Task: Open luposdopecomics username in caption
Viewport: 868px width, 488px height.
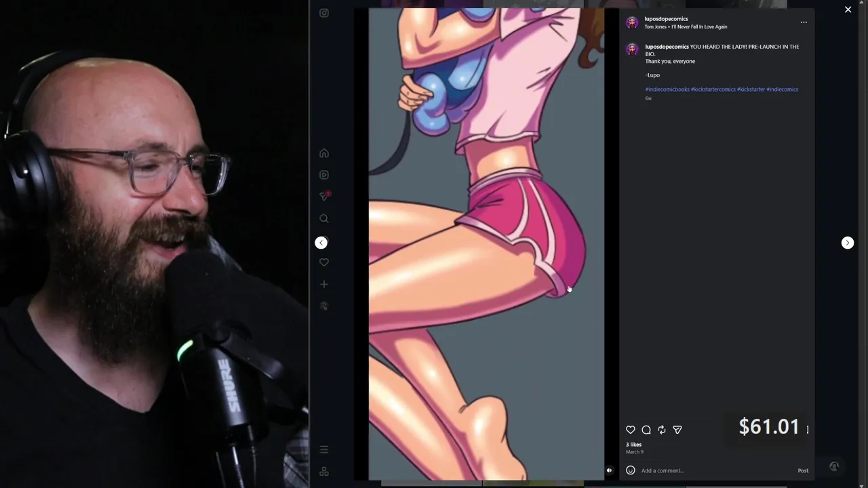Action: [667, 47]
